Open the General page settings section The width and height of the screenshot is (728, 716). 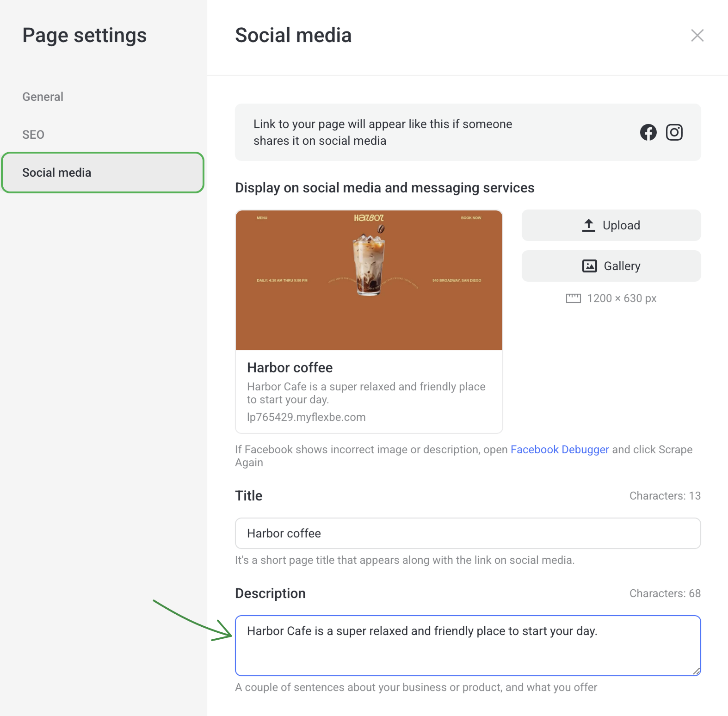click(x=43, y=97)
